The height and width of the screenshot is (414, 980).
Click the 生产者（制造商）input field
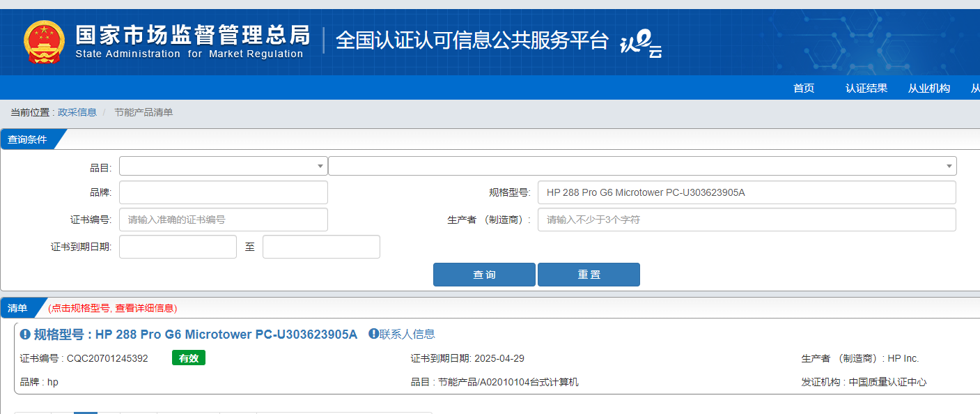(747, 220)
